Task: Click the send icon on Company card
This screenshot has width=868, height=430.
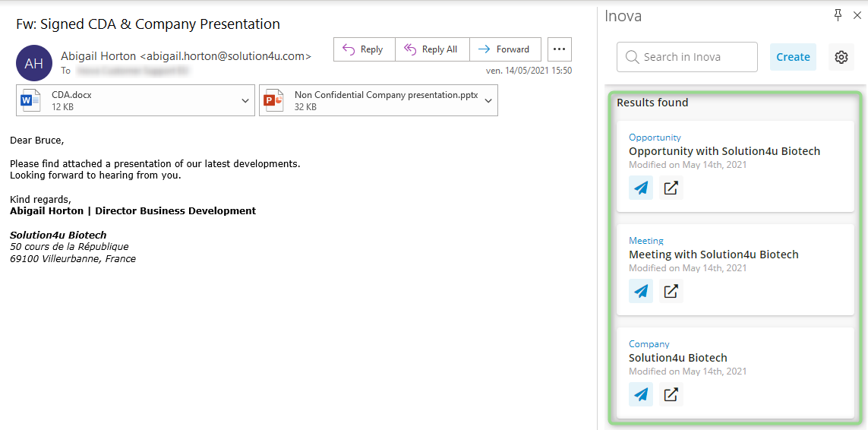Action: (641, 394)
